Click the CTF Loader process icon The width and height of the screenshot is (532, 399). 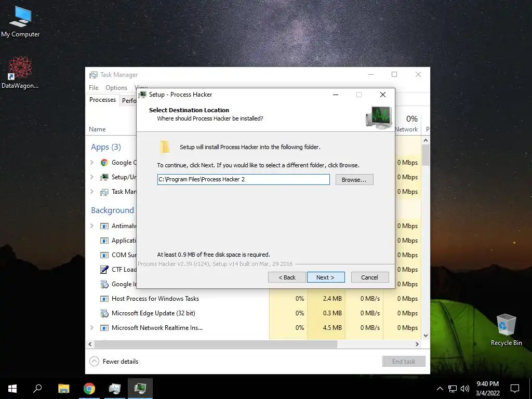pyautogui.click(x=104, y=270)
